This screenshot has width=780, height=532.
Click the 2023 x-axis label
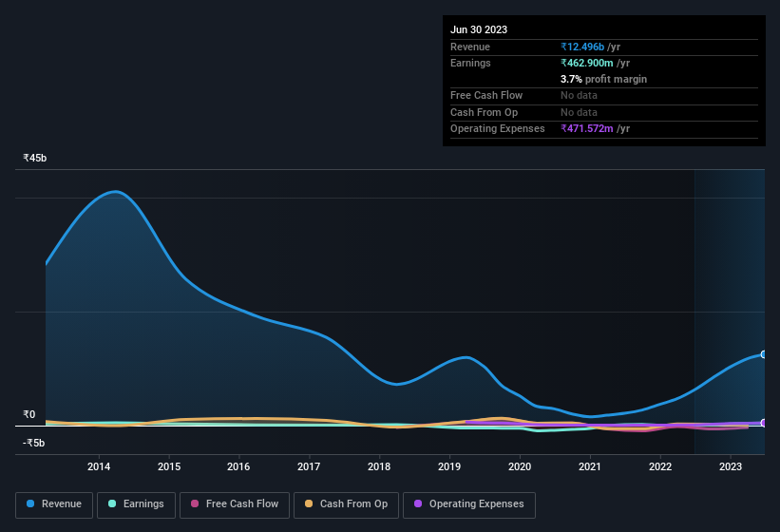[x=731, y=466]
